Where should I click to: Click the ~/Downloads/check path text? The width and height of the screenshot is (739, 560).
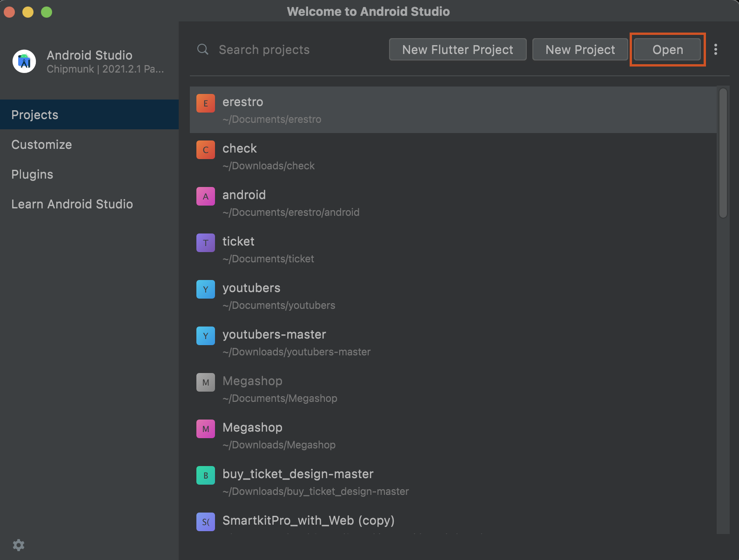[x=269, y=166]
